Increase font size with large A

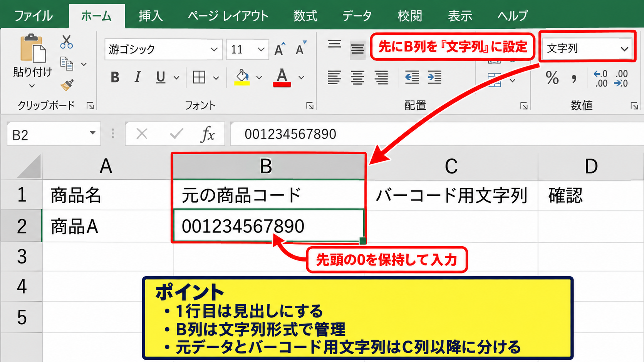[280, 49]
